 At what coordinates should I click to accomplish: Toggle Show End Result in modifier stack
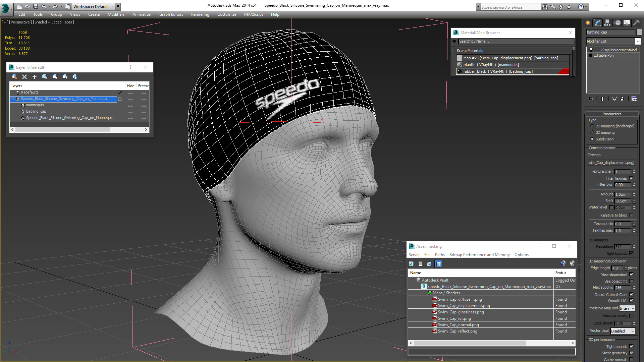point(602,99)
